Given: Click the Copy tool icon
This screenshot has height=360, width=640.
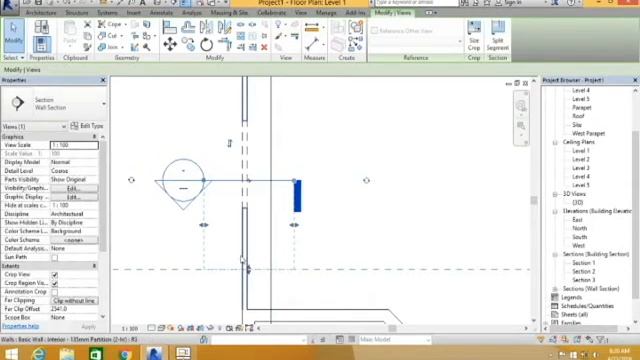Looking at the screenshot, I should (x=188, y=44).
